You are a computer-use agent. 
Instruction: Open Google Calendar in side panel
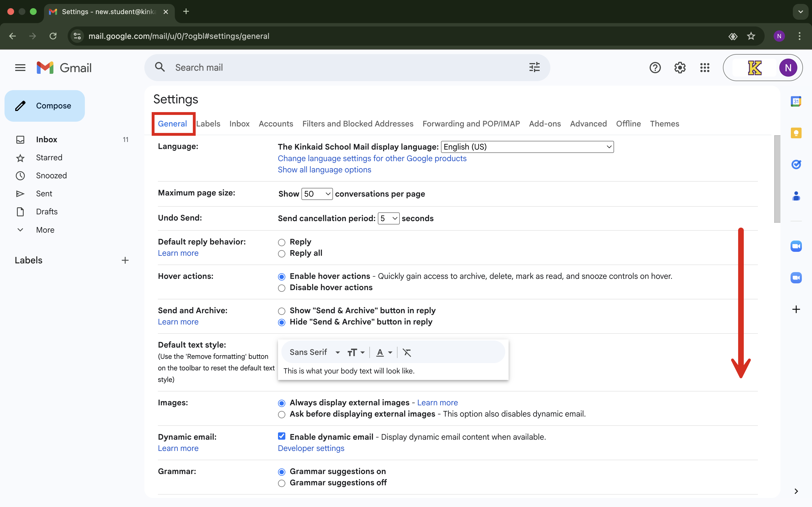pos(796,101)
